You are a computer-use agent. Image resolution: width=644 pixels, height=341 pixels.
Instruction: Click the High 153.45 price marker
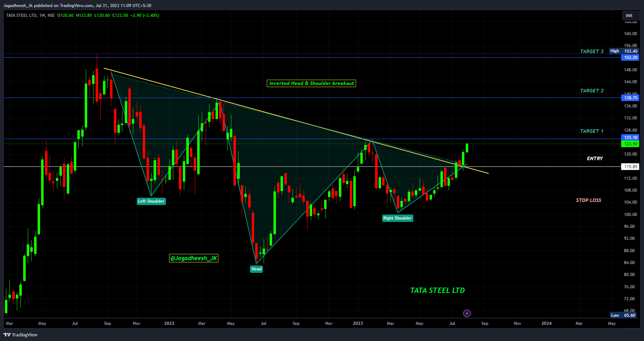[624, 51]
